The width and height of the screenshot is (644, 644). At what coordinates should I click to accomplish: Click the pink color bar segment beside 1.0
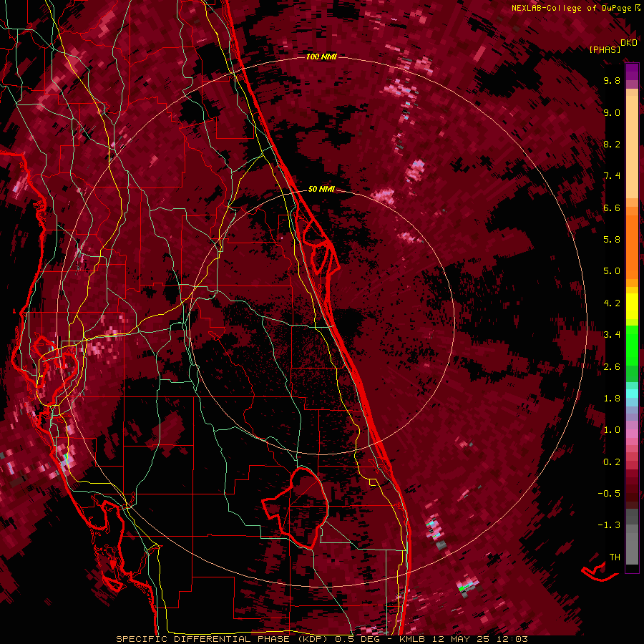(632, 432)
